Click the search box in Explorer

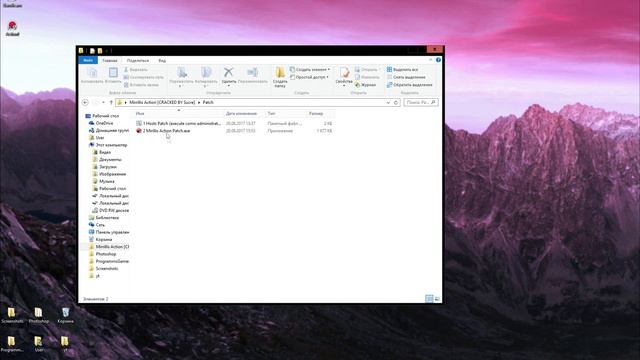click(421, 102)
